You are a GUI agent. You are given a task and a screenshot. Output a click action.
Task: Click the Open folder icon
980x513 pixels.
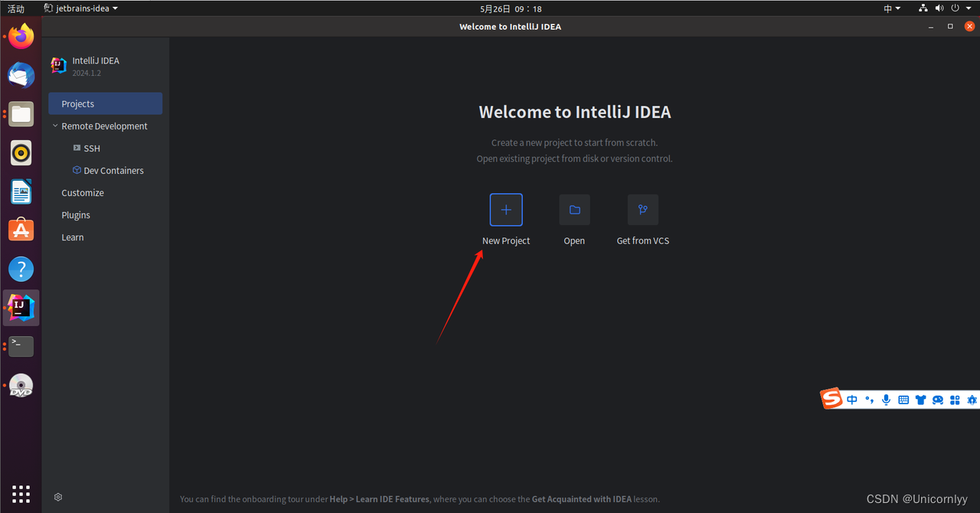pyautogui.click(x=574, y=210)
